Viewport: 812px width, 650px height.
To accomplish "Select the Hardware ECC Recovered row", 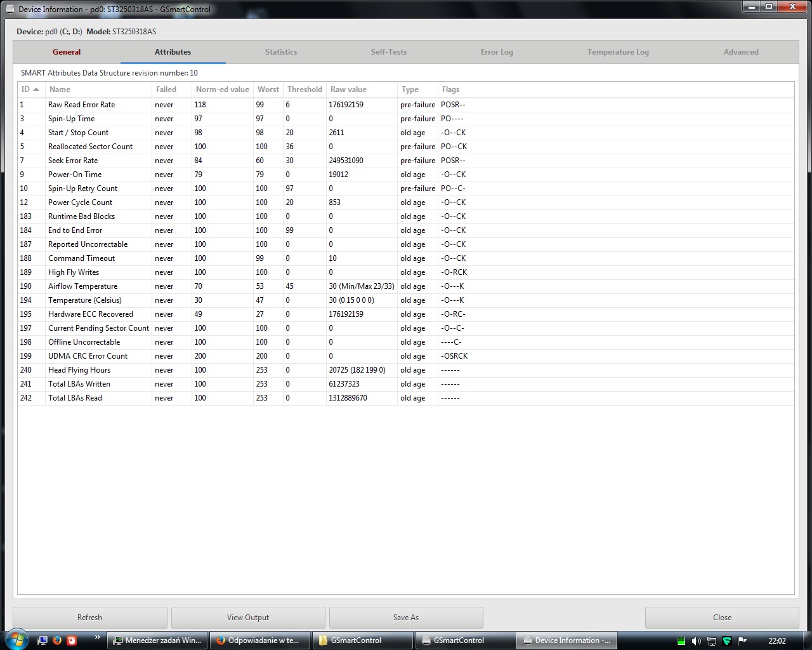I will (x=406, y=314).
